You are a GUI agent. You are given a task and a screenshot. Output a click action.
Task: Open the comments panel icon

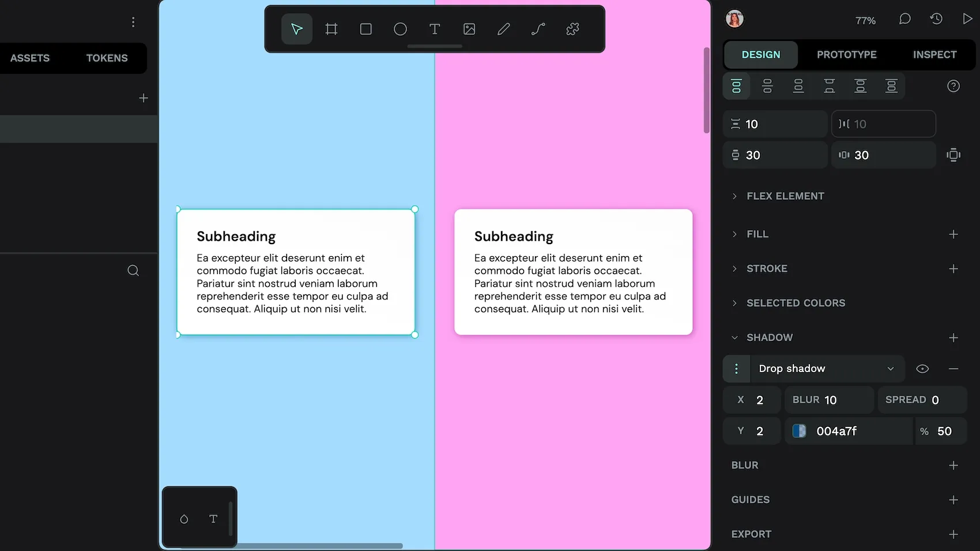[905, 19]
